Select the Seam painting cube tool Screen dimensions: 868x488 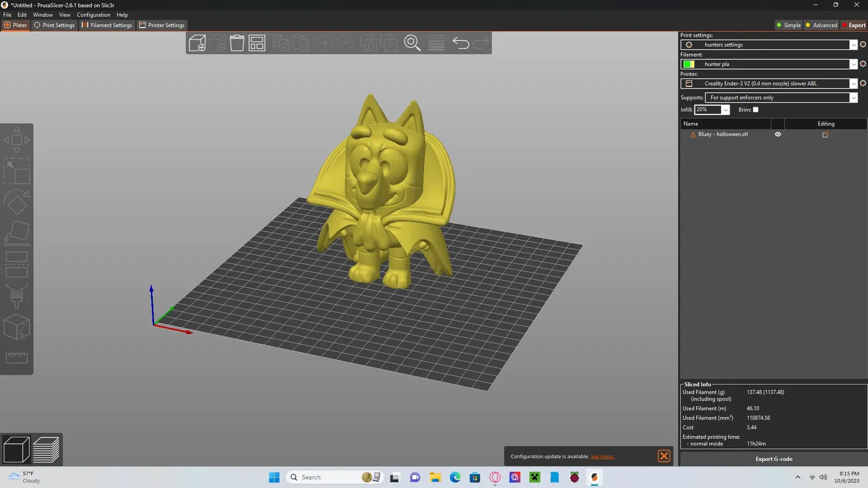pyautogui.click(x=17, y=327)
